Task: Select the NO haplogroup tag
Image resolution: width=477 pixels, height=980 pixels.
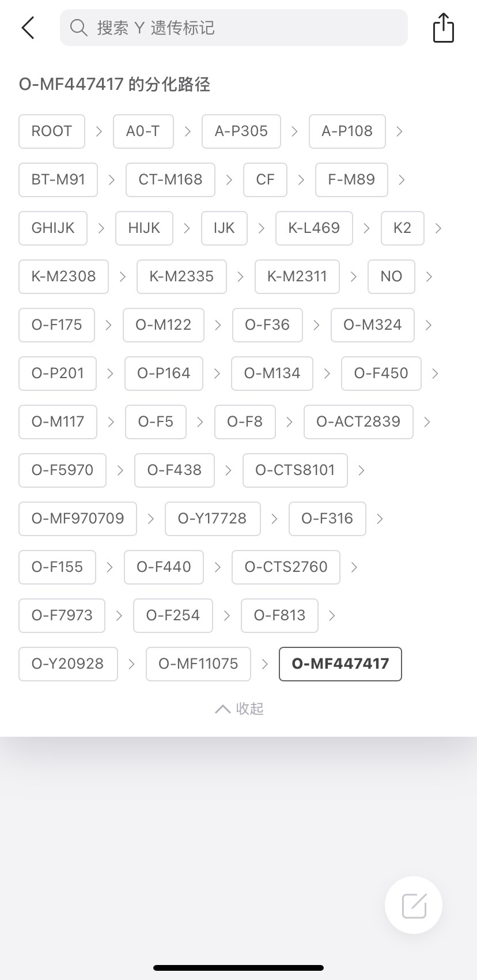Action: pos(391,277)
